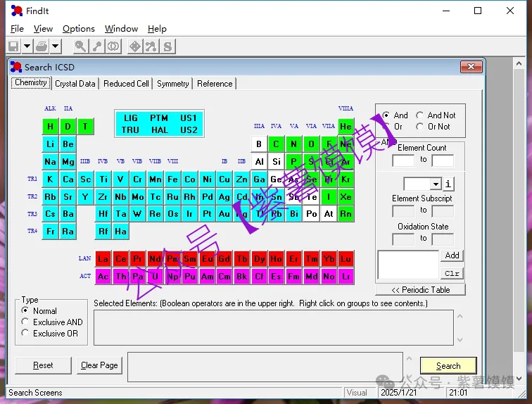Click the S toolbar icon

167,46
